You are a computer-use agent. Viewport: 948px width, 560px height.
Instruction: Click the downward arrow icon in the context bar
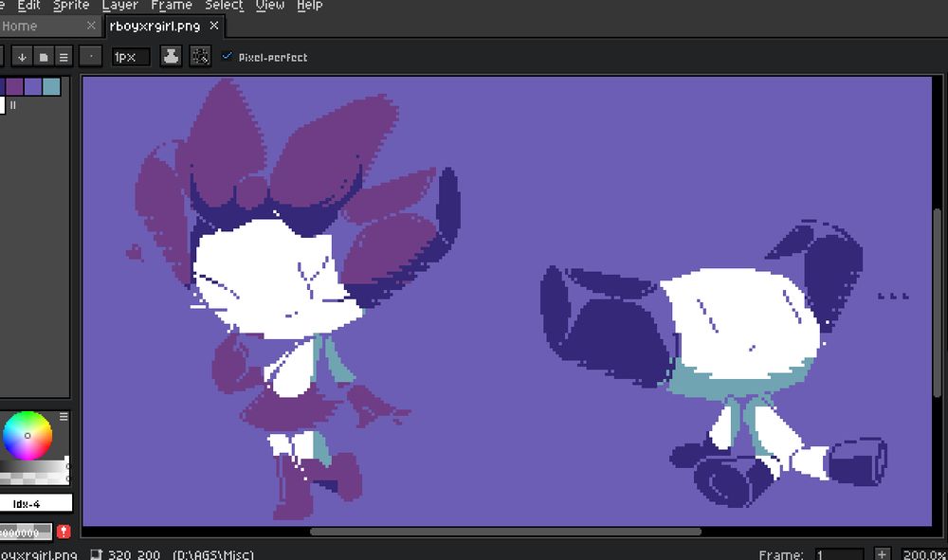(21, 56)
